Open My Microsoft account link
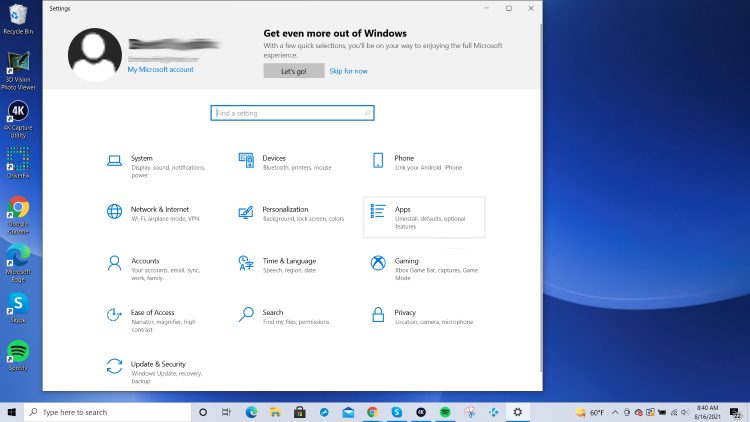This screenshot has width=750, height=422. click(160, 69)
